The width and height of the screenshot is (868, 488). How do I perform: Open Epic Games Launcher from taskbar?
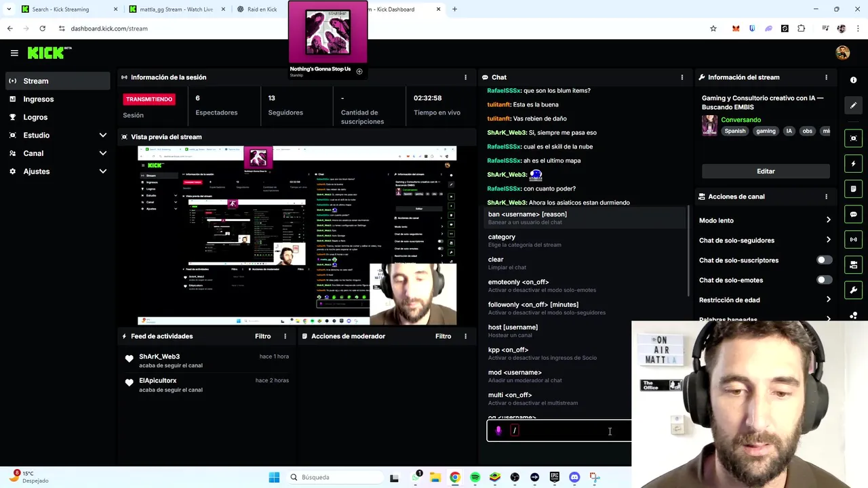[555, 477]
